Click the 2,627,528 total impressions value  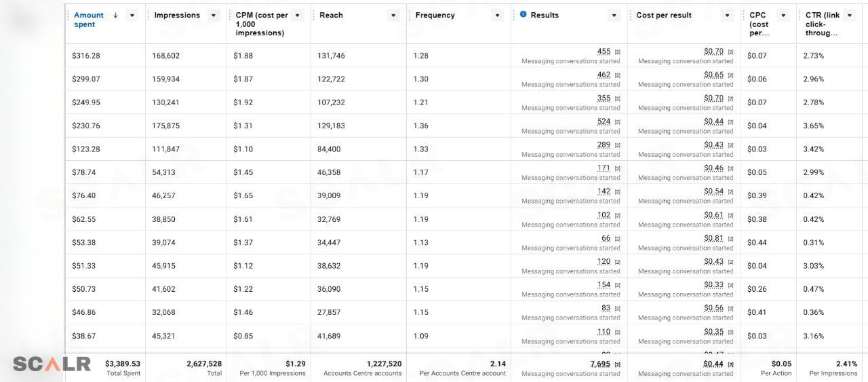click(x=204, y=364)
